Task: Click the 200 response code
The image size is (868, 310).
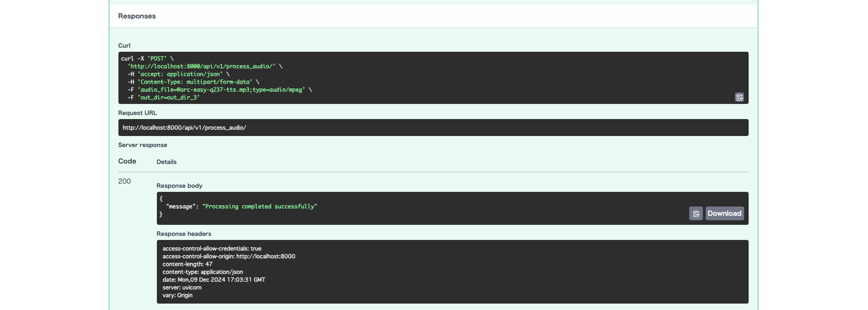Action: tap(124, 181)
